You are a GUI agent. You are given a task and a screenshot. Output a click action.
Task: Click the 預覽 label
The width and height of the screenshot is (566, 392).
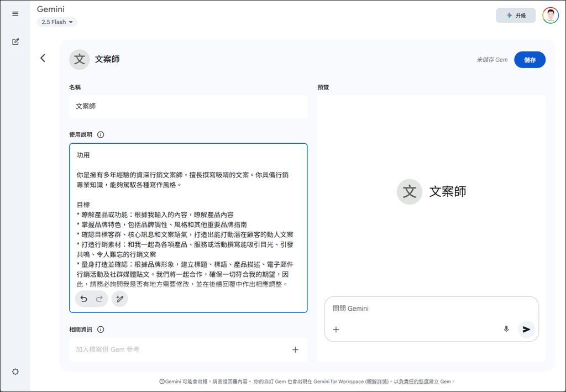tap(323, 87)
